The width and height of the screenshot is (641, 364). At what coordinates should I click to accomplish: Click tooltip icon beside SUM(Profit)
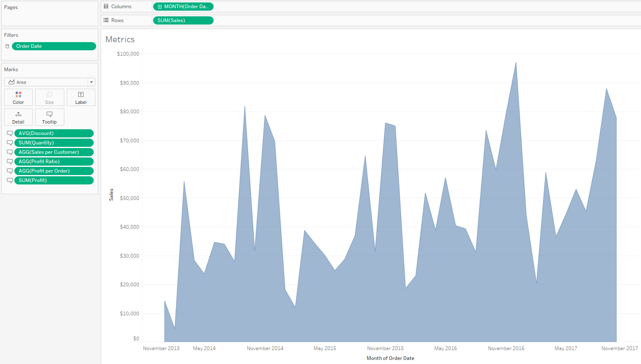point(10,180)
